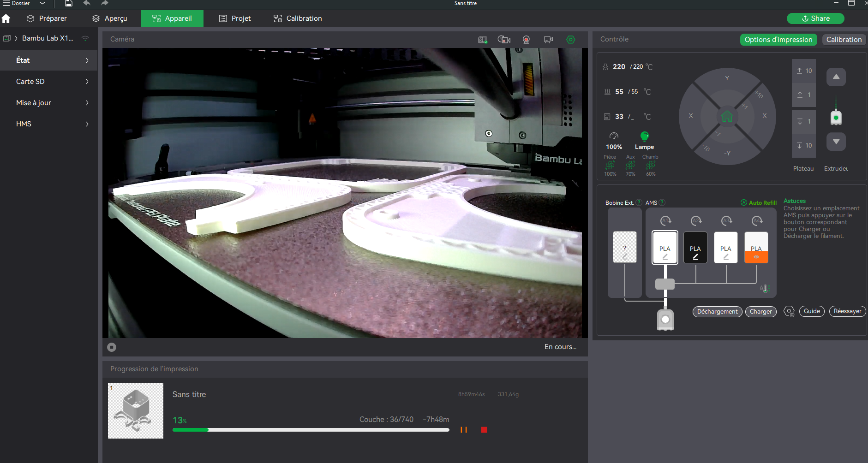This screenshot has height=463, width=868.
Task: Select the black PLA filament slot
Action: [695, 248]
